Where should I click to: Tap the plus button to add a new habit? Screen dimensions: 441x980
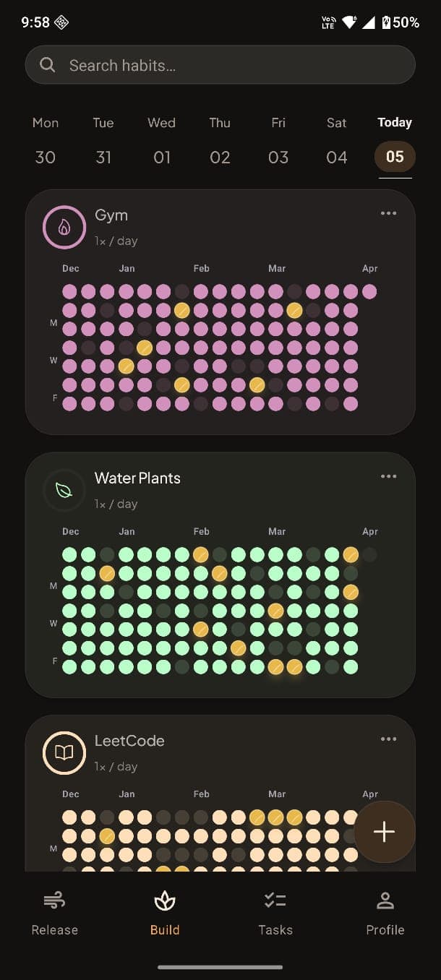coord(384,832)
